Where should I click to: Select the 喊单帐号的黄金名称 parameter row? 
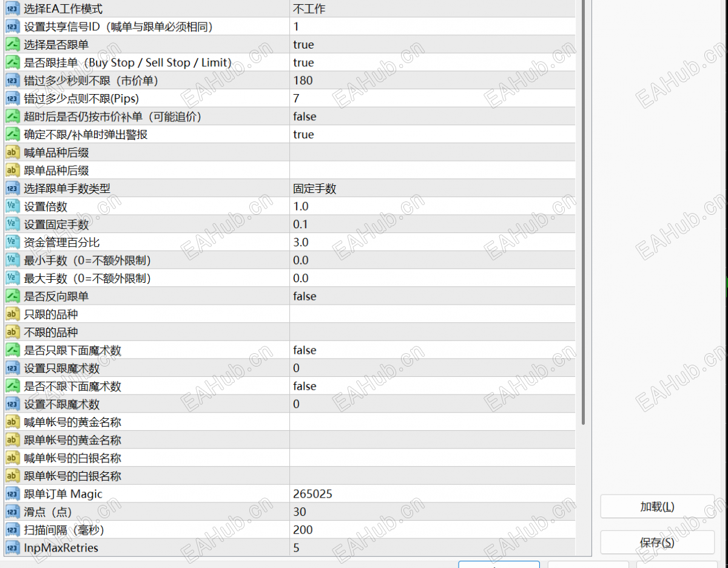tap(288, 422)
